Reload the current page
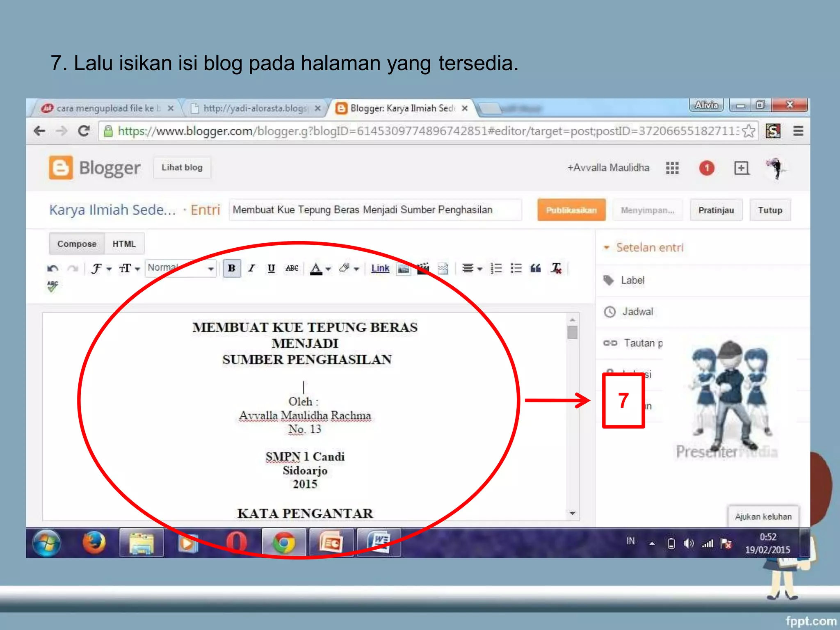The width and height of the screenshot is (840, 630). 84,131
